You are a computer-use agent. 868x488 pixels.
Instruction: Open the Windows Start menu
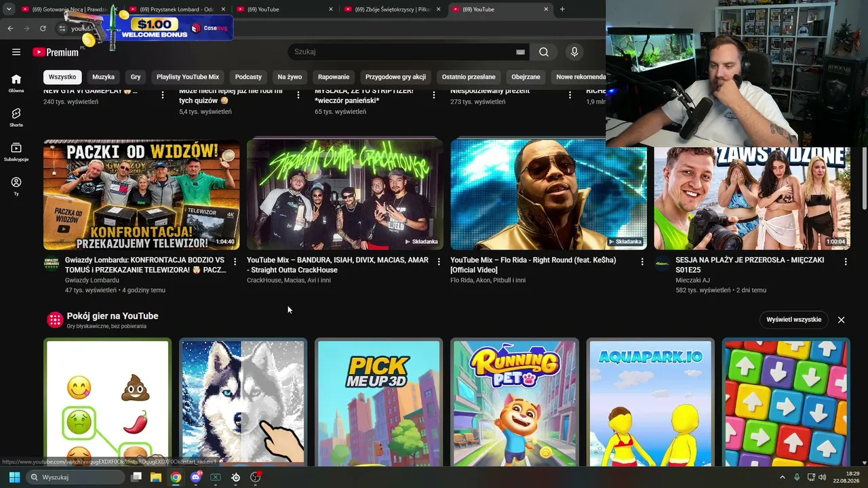(14, 477)
